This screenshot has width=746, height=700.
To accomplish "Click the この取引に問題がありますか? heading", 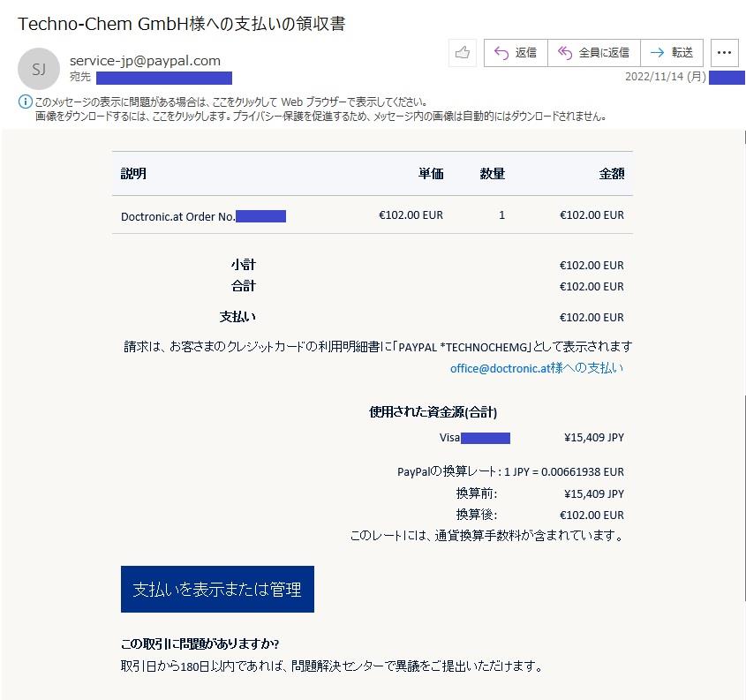I will 200,644.
